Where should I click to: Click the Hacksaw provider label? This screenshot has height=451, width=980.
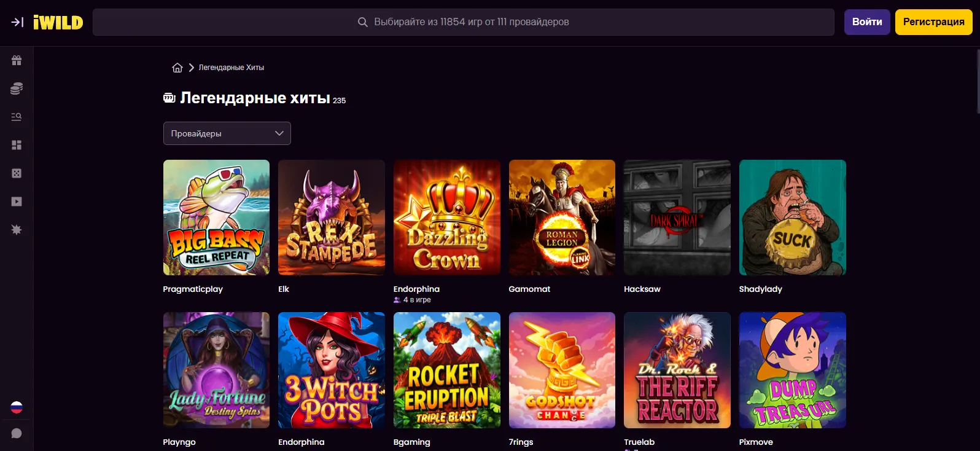click(642, 289)
